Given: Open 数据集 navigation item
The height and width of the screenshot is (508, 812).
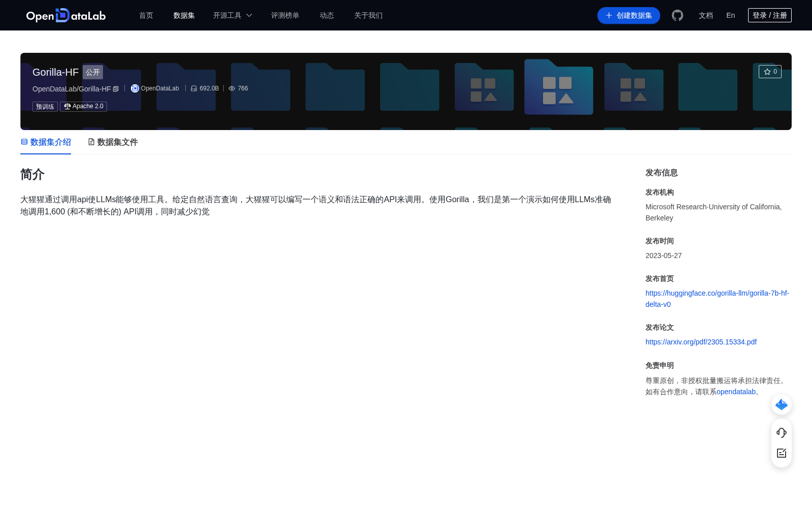Looking at the screenshot, I should point(184,15).
